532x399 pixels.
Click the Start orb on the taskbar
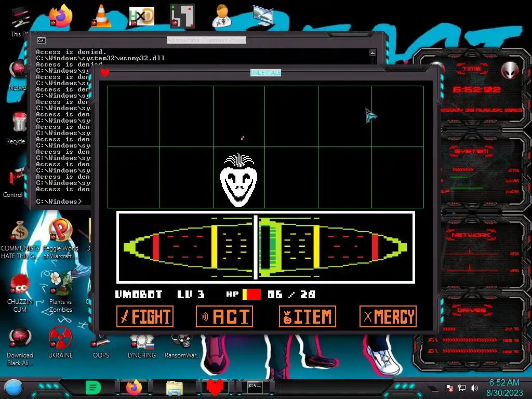click(x=13, y=388)
